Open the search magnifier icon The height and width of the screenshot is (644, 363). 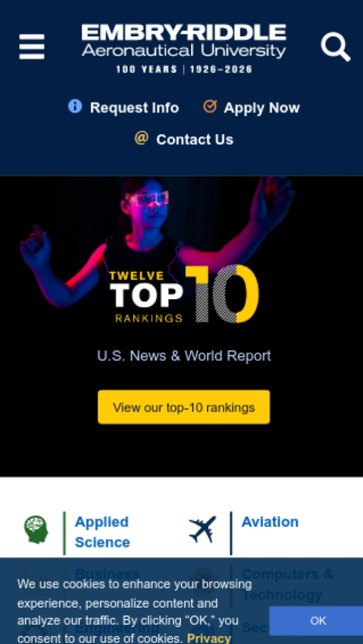pos(335,47)
